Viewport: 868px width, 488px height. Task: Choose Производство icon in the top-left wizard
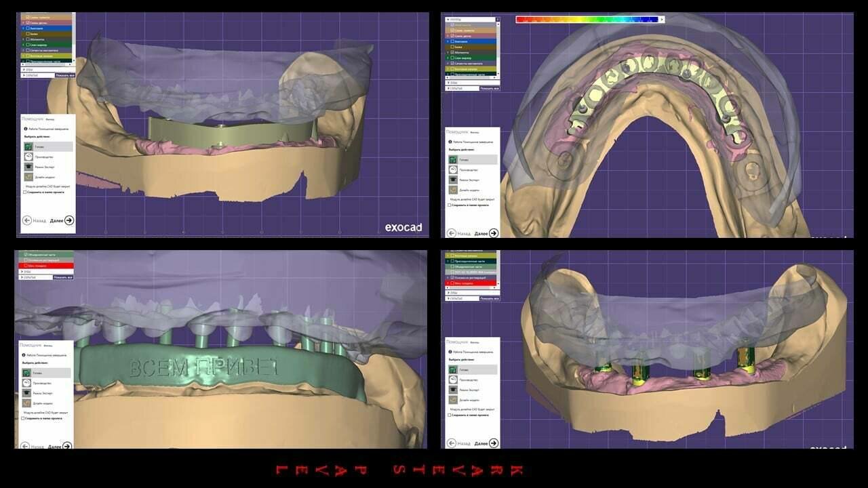(28, 157)
